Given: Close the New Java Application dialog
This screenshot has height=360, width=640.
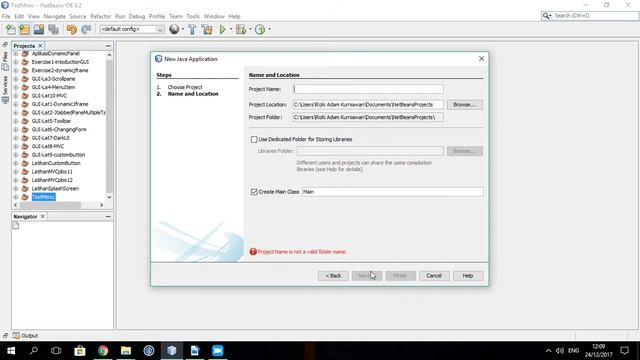Looking at the screenshot, I should [x=482, y=59].
